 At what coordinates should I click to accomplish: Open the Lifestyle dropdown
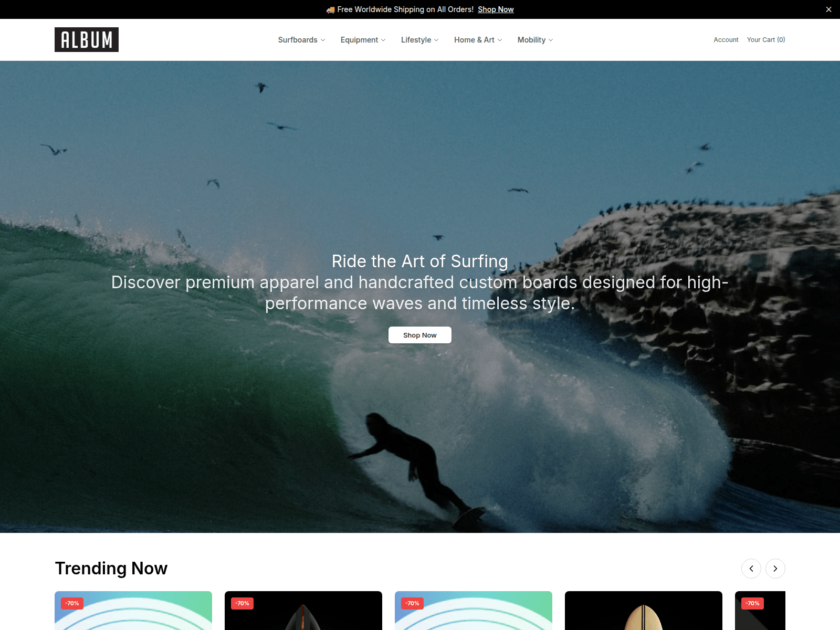click(419, 40)
